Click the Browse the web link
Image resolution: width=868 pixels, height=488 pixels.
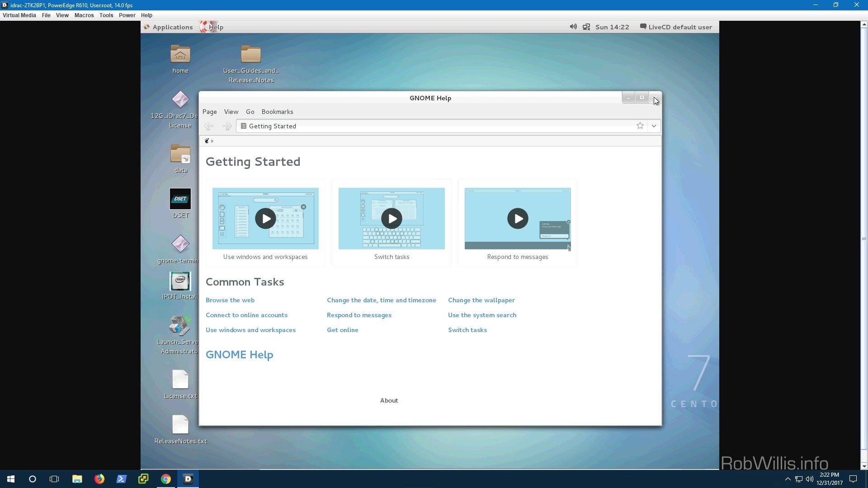coord(230,300)
